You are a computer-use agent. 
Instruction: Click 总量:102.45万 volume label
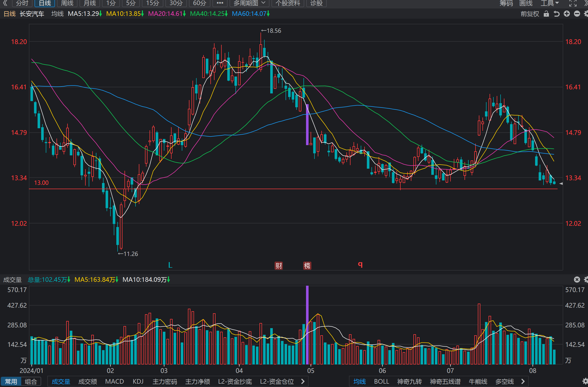click(49, 279)
